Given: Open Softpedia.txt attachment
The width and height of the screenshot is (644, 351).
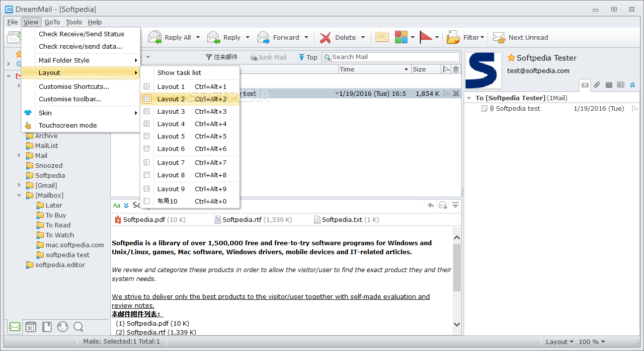Looking at the screenshot, I should click(x=346, y=219).
